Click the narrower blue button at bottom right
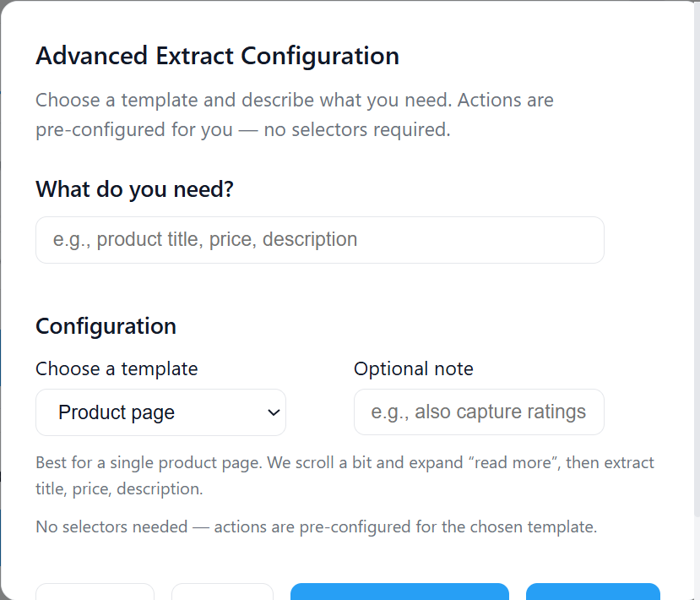Image resolution: width=700 pixels, height=600 pixels. click(593, 592)
